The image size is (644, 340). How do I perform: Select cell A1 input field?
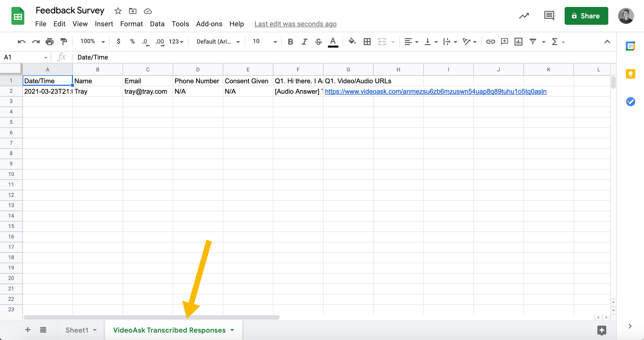coord(47,81)
